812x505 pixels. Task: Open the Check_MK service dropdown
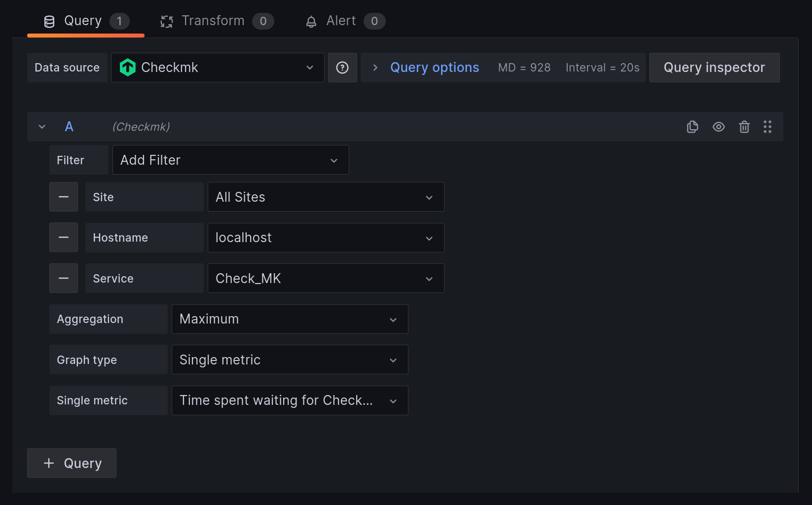326,278
